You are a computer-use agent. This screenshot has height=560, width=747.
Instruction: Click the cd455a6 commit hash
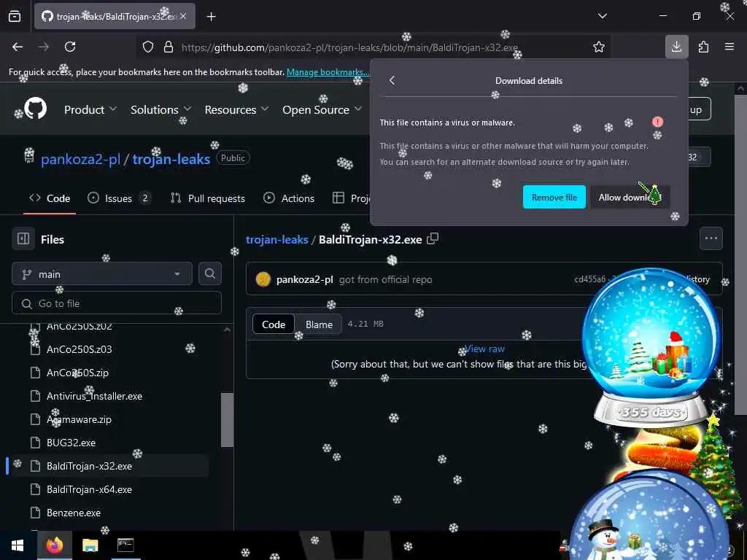(589, 279)
